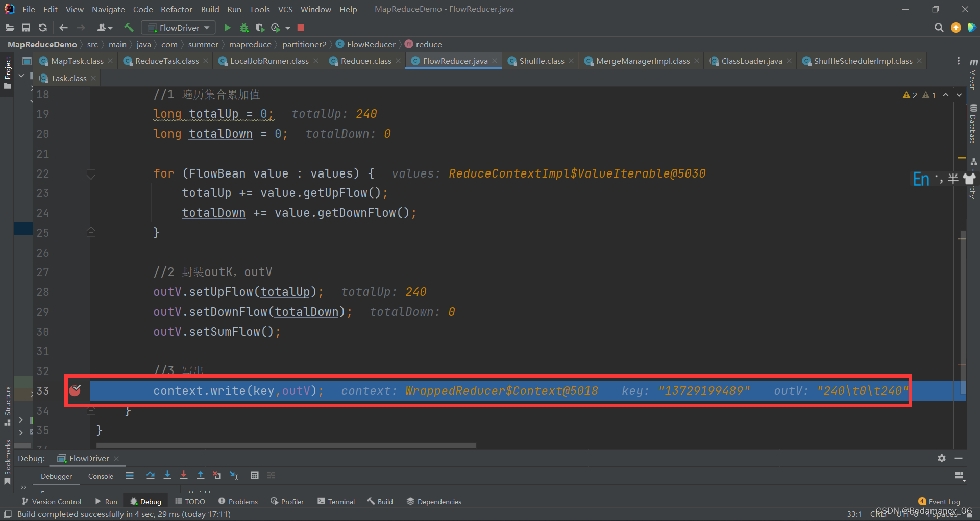Screen dimensions: 980x521
Task: Go to previous highlighted error arrow
Action: (946, 95)
